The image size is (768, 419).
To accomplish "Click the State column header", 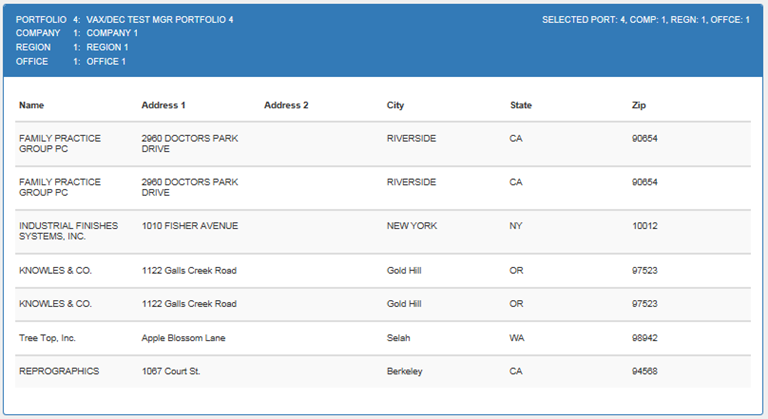I will click(521, 105).
